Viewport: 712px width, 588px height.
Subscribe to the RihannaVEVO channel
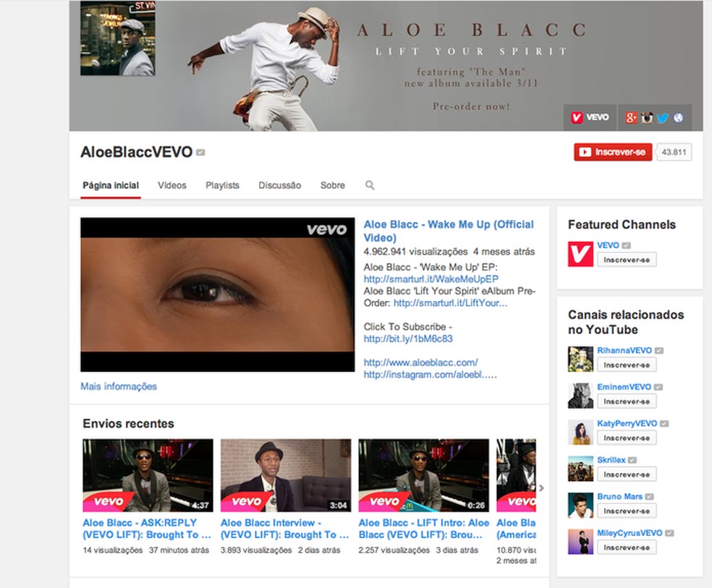627,365
